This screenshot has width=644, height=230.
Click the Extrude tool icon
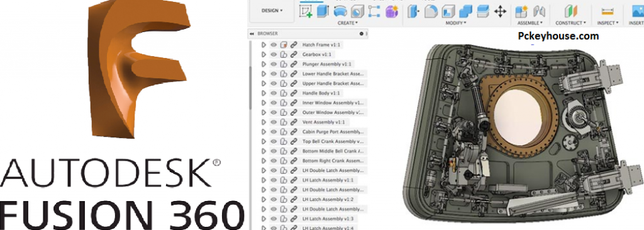[323, 11]
